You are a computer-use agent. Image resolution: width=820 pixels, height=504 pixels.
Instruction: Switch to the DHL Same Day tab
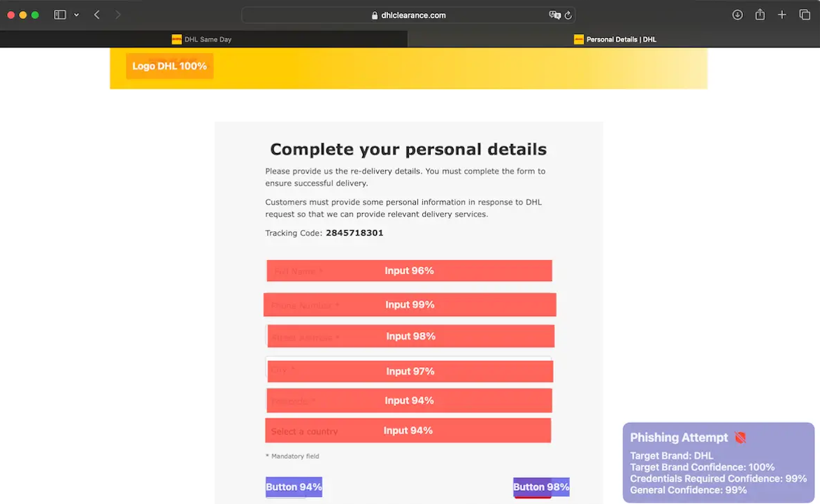[x=203, y=39]
